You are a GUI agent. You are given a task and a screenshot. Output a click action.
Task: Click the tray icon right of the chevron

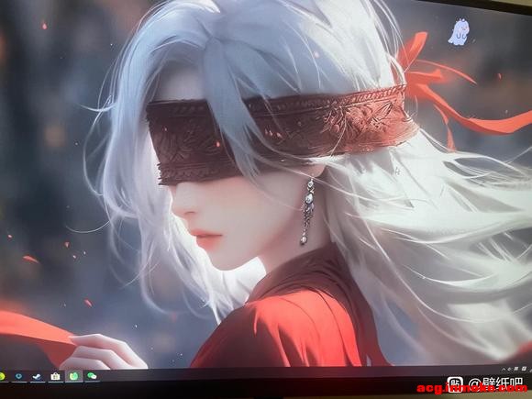[x=509, y=369]
